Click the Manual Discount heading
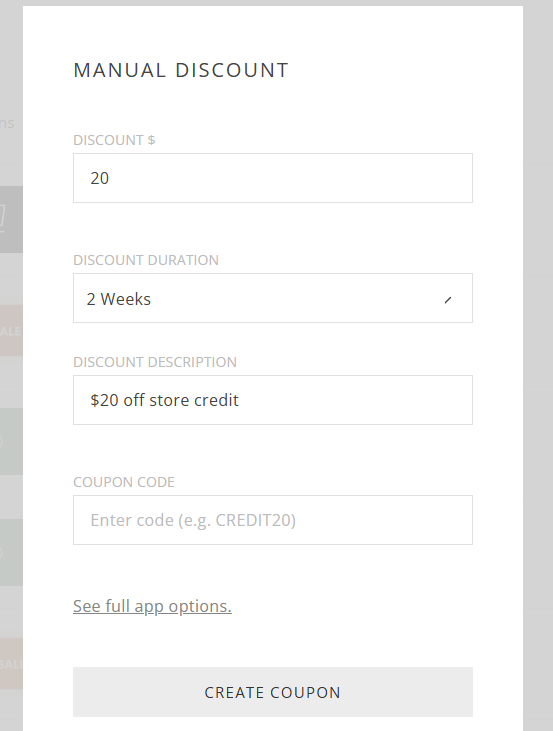 click(x=181, y=70)
